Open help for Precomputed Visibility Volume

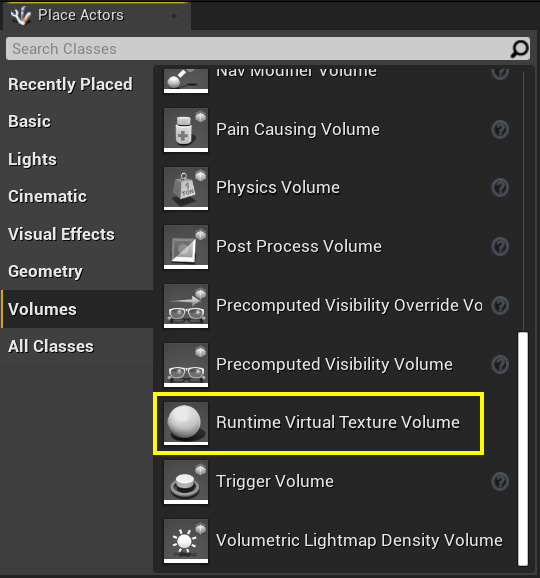(500, 364)
